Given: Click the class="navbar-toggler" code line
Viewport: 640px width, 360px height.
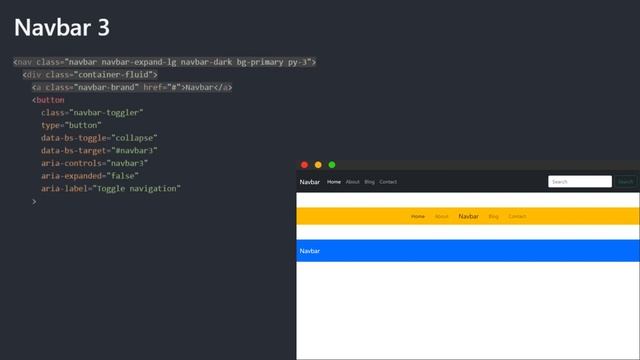Looking at the screenshot, I should click(x=92, y=113).
